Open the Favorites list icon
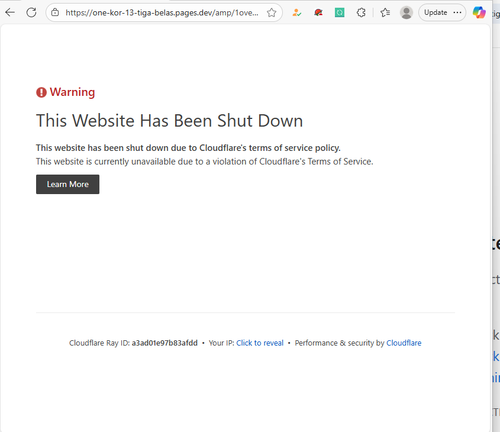This screenshot has height=432, width=500. pos(385,13)
